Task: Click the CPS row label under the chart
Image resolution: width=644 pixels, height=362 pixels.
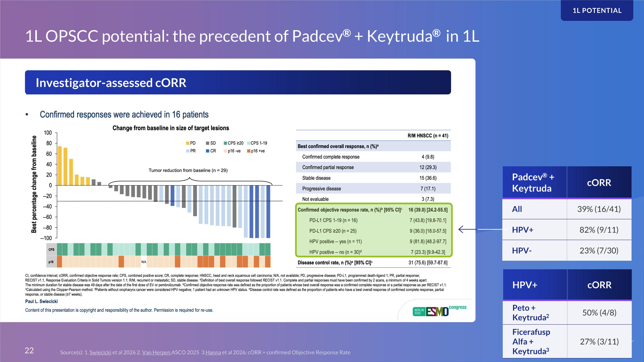Action: coord(52,249)
